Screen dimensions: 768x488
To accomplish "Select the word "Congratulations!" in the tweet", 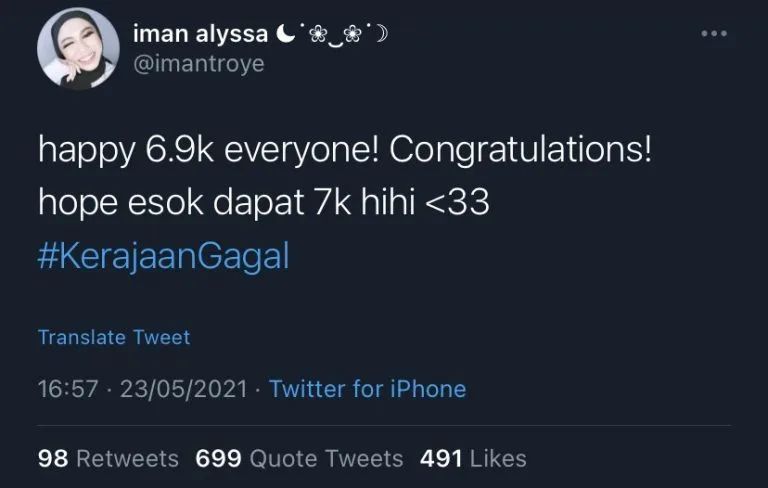I will (520, 151).
